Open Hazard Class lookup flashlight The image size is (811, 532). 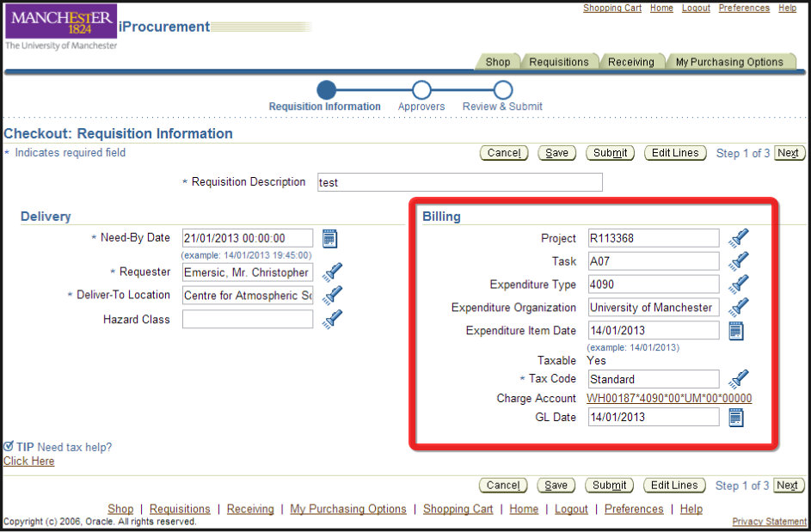tap(332, 319)
